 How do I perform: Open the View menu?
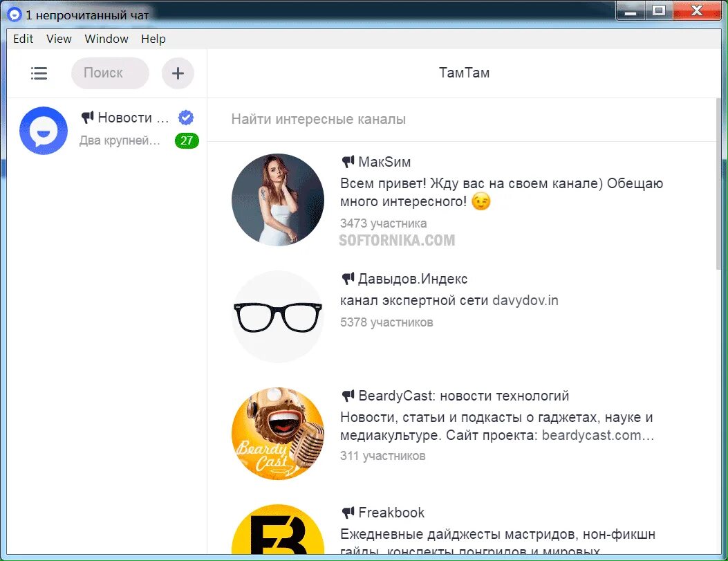[x=59, y=39]
